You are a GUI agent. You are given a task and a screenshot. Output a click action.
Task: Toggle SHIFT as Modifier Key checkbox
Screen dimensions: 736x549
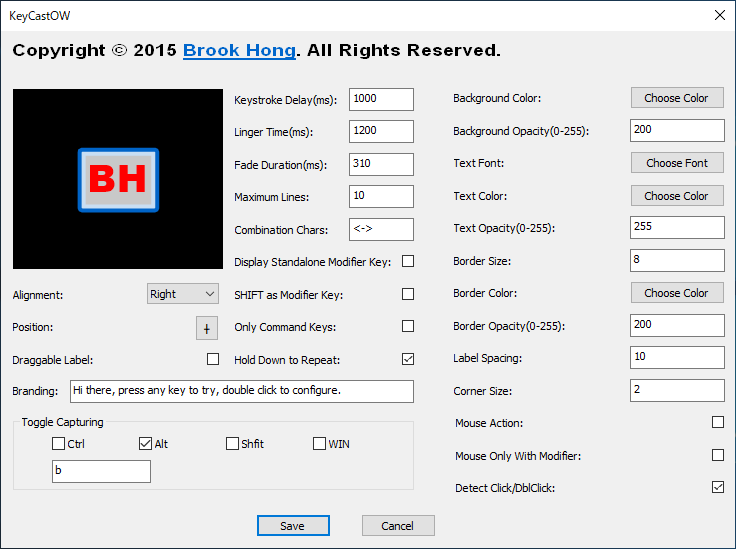[x=408, y=294]
